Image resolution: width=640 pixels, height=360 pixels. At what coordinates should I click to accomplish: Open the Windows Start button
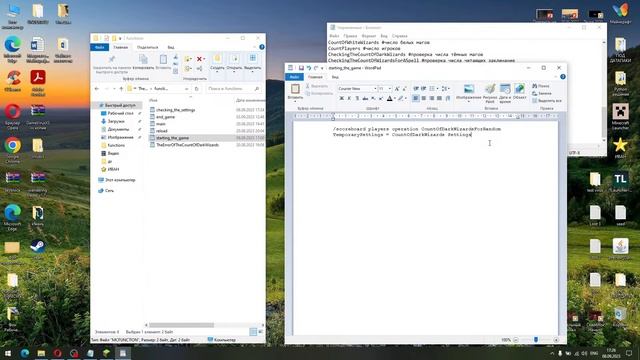(8, 353)
